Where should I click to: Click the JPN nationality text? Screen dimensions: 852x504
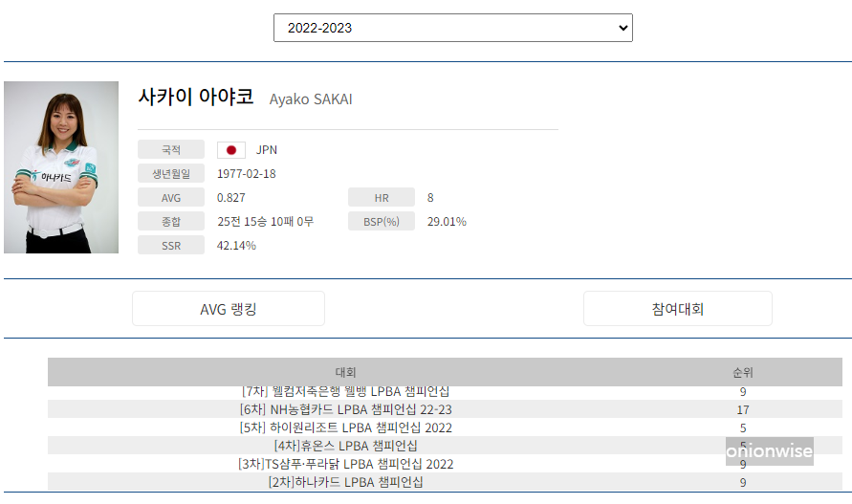click(x=267, y=150)
